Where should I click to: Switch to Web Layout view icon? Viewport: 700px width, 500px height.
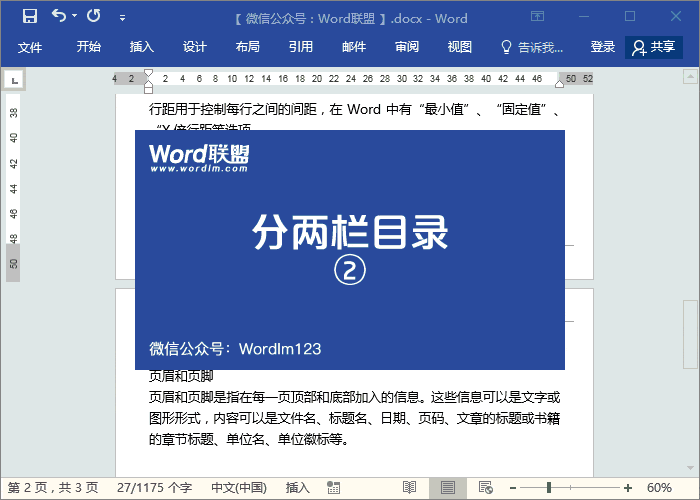(485, 488)
